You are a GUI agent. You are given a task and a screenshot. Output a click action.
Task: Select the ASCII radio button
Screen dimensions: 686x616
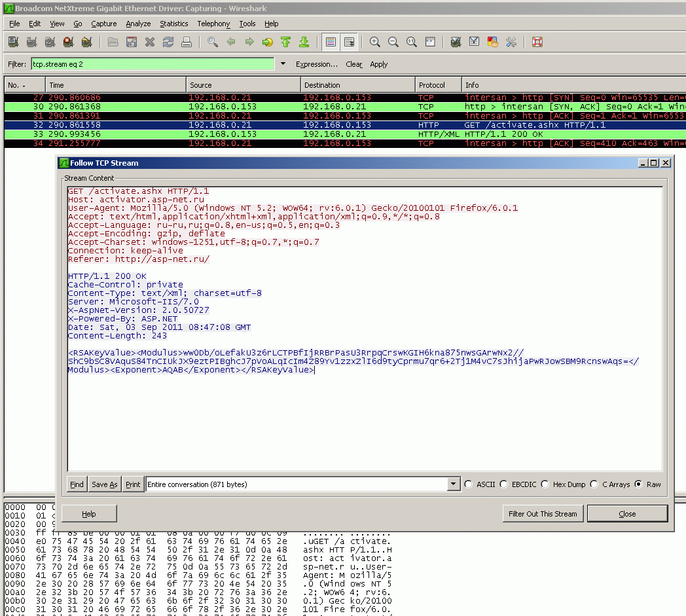coord(469,484)
